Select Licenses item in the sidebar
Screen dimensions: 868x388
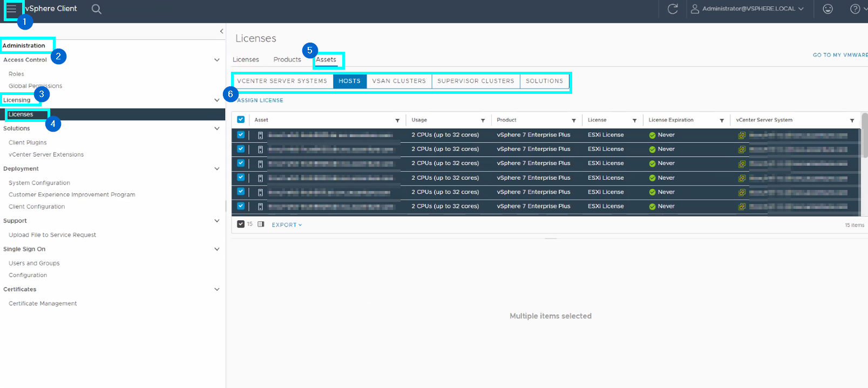click(x=21, y=114)
